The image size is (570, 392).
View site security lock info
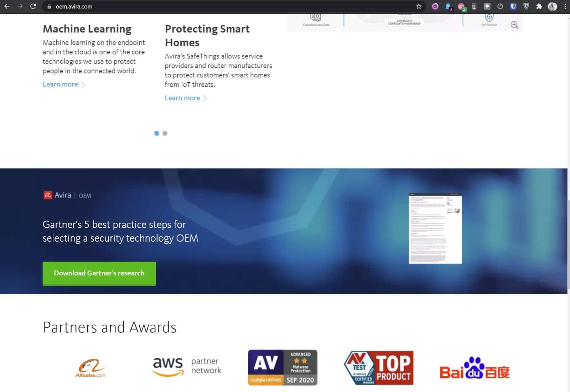pyautogui.click(x=49, y=6)
